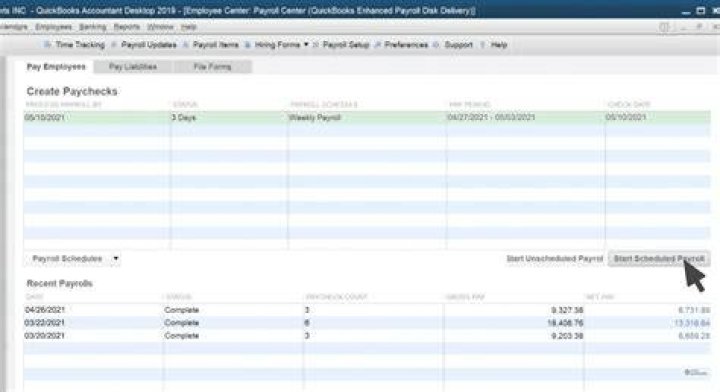Image resolution: width=720 pixels, height=392 pixels.
Task: Click the Payroll Items toolbar entry
Action: 215,45
